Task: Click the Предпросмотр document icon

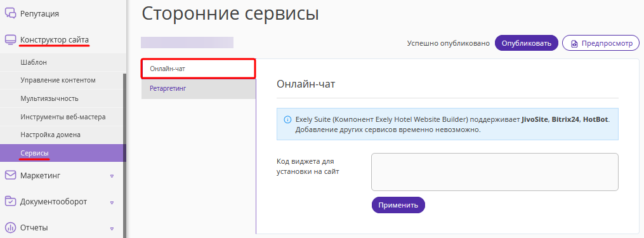Action: pyautogui.click(x=574, y=43)
